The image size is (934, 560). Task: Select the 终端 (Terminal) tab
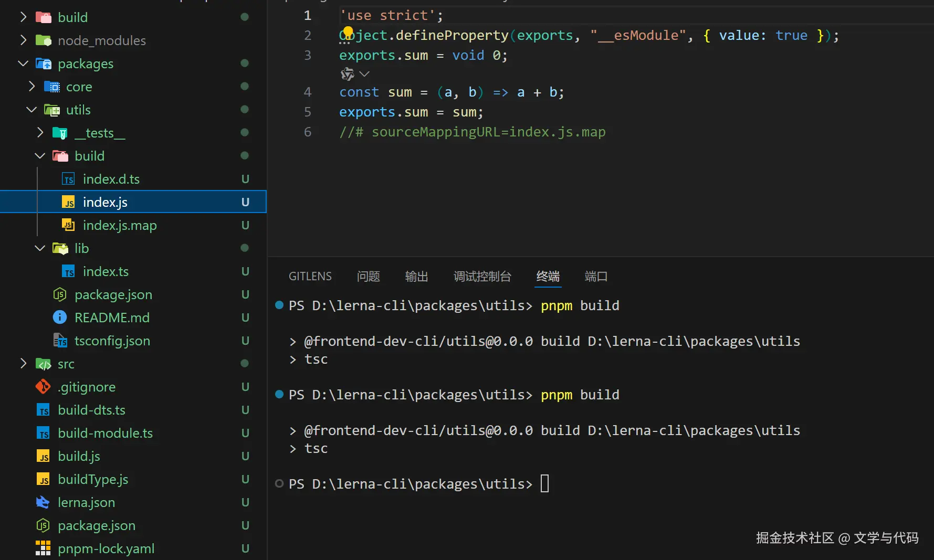point(548,277)
